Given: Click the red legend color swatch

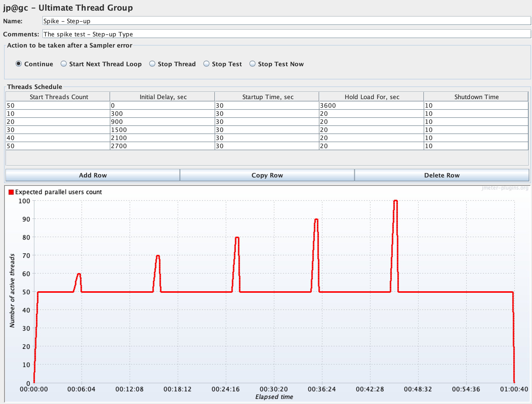Looking at the screenshot, I should click(11, 192).
